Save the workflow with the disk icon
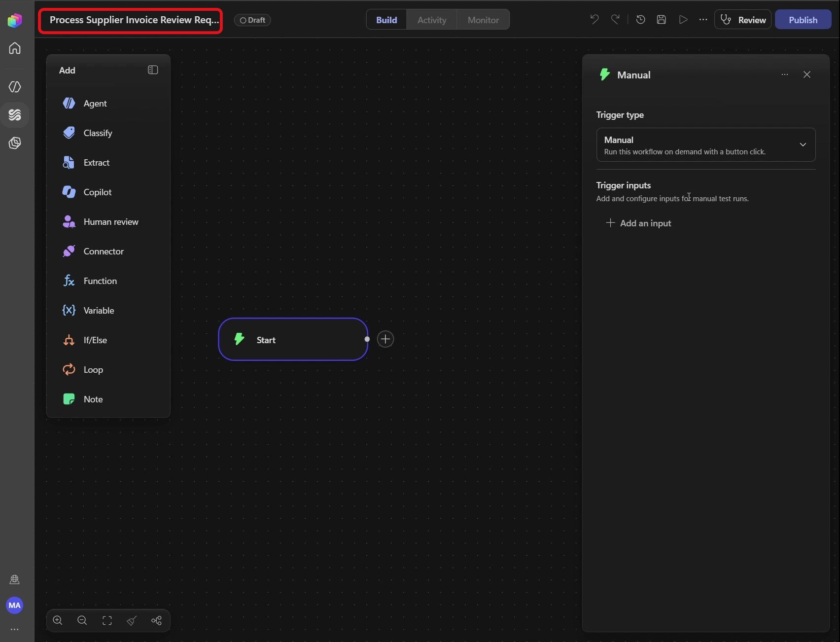The width and height of the screenshot is (840, 642). click(662, 20)
